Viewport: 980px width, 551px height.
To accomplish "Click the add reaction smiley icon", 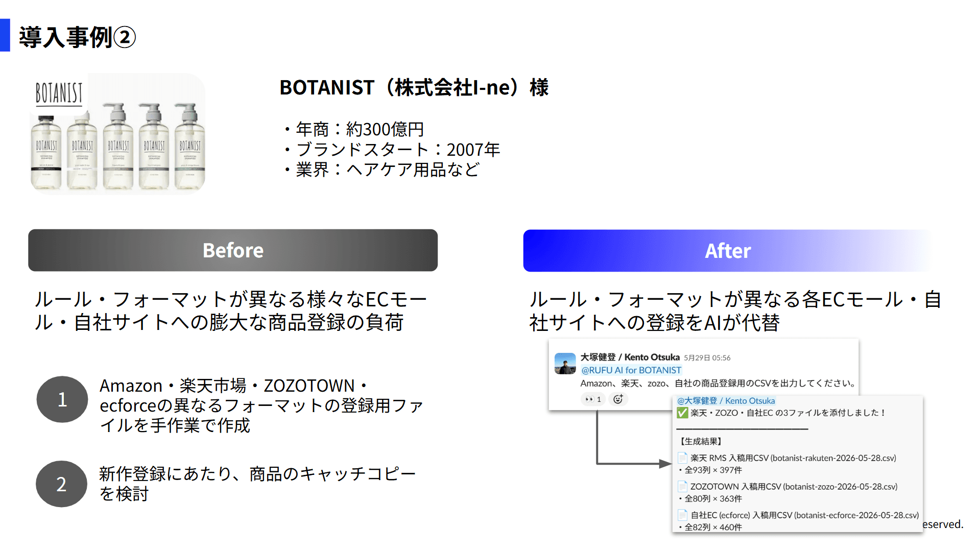I will coord(618,399).
